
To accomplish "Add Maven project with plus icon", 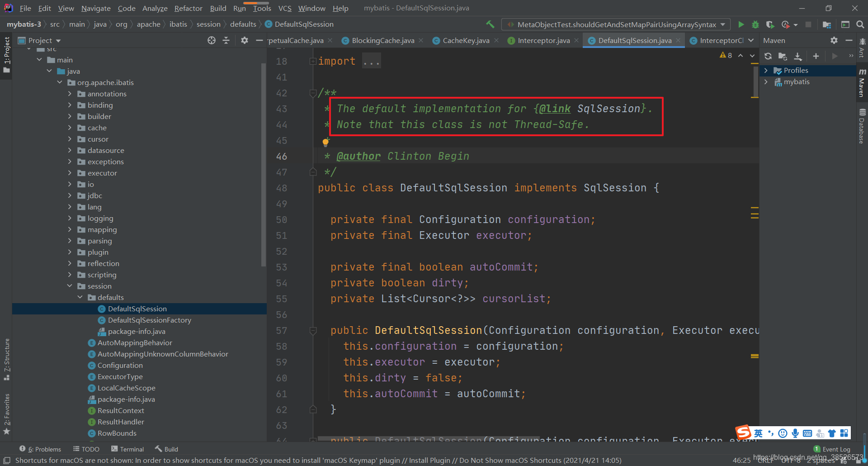I will click(x=816, y=56).
